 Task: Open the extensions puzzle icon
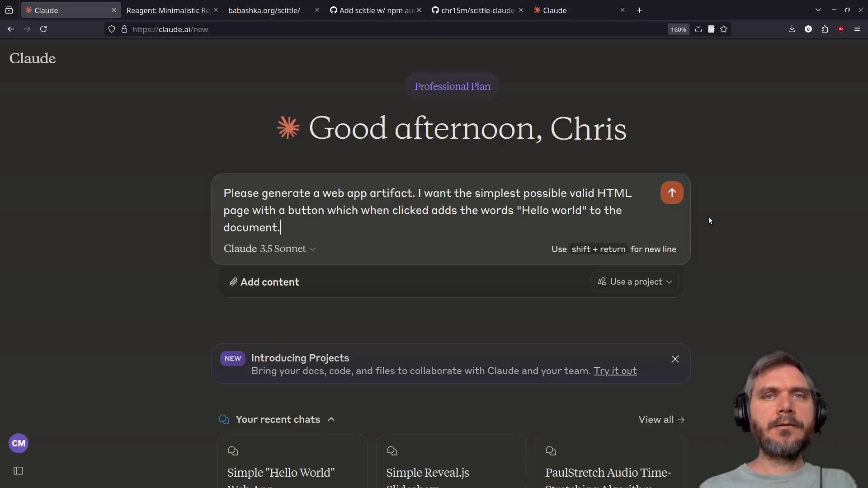(x=825, y=29)
